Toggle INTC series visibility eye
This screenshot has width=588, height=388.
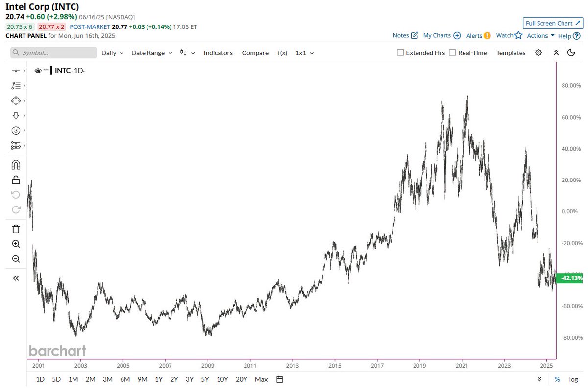point(38,71)
